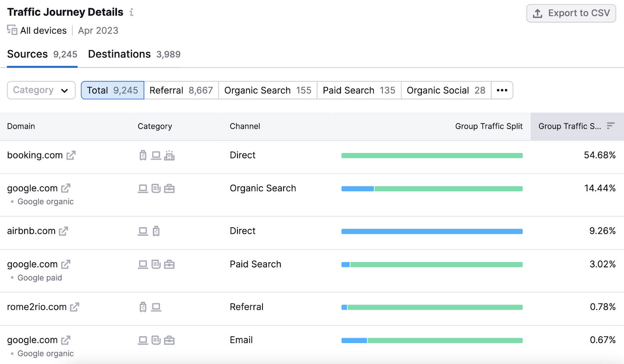Click the rome2rio.com traffic split bar

(432, 307)
